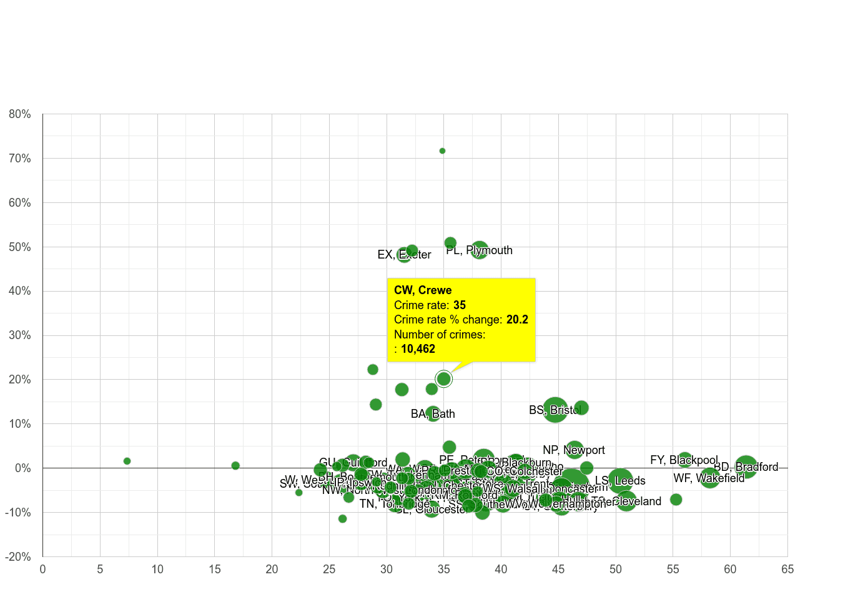Select the bubble above the Plymouth label

click(450, 243)
